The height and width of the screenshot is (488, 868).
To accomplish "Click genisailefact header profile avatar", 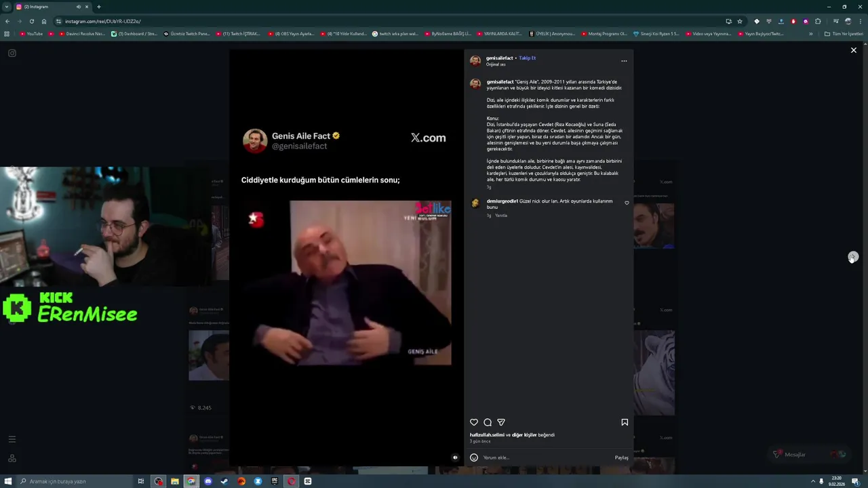I will tap(475, 61).
